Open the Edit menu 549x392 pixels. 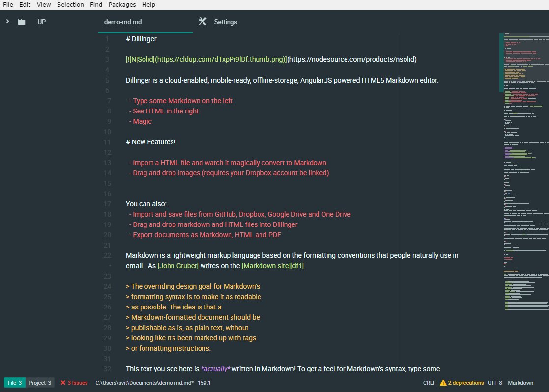(x=25, y=4)
